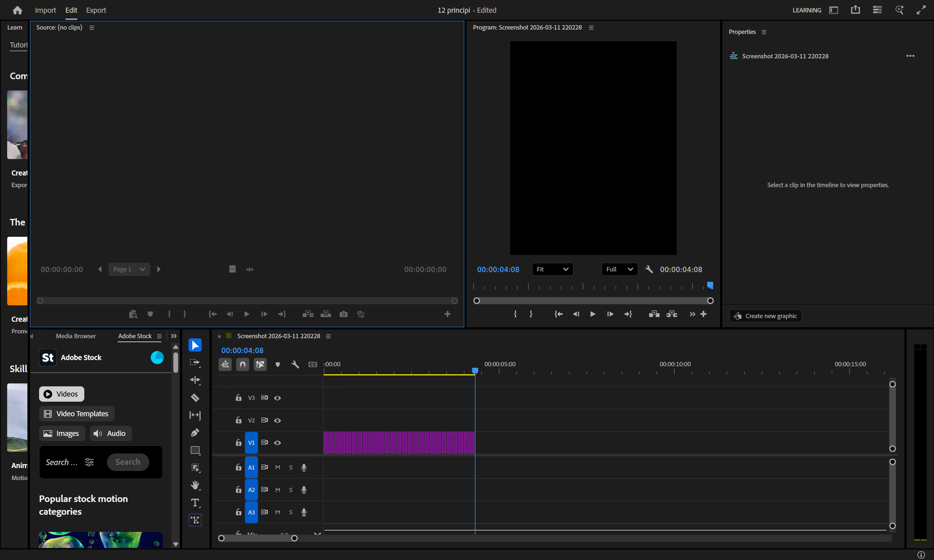Viewport: 934px width, 560px height.
Task: Mute the A1 audio track
Action: click(x=277, y=467)
